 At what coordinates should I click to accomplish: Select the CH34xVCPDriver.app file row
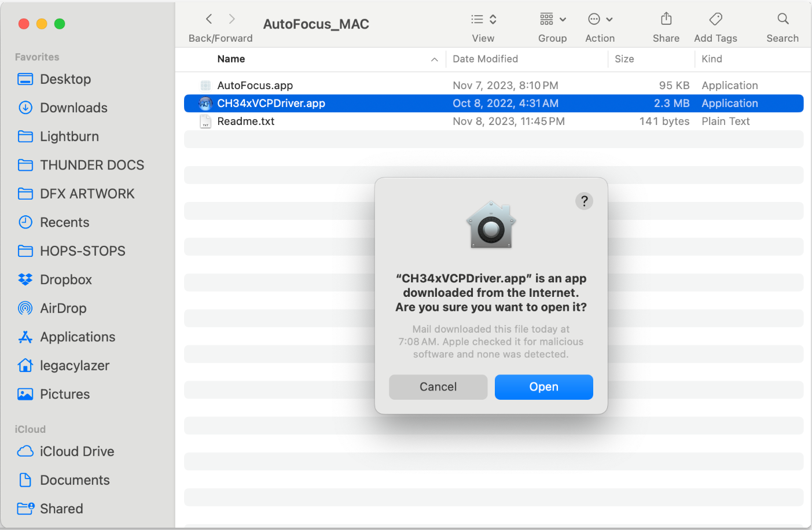pos(494,104)
